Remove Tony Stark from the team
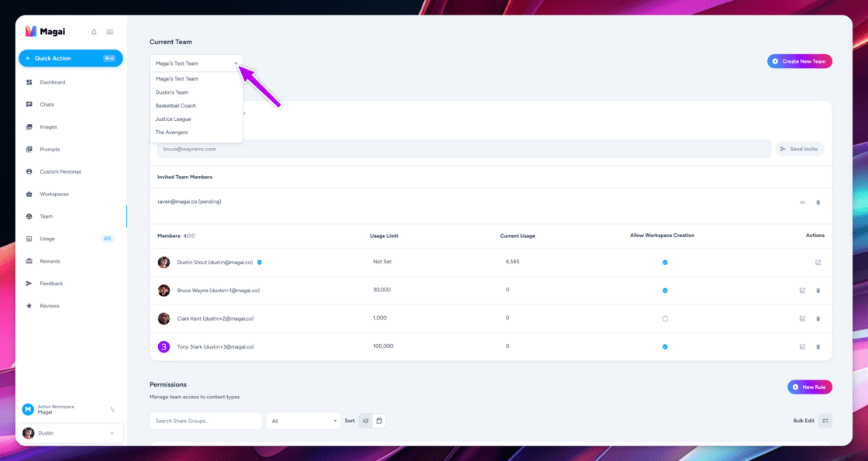Viewport: 868px width, 461px height. tap(818, 347)
